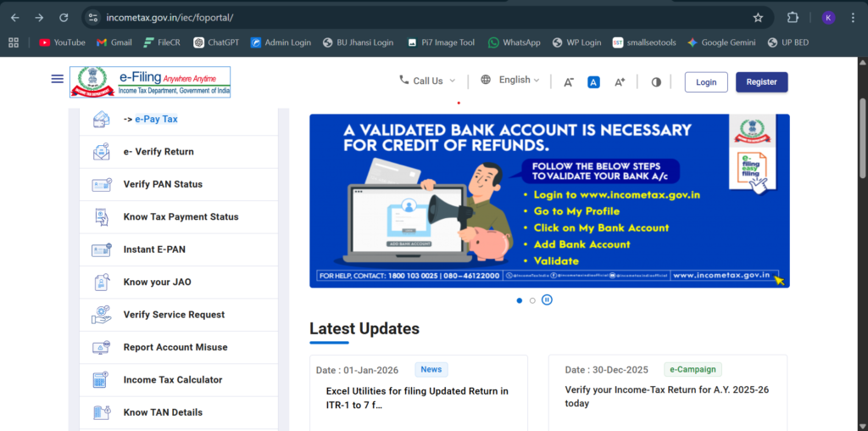Click the Know Tax Payment Status icon
Screen dimensions: 868x431
[102, 217]
